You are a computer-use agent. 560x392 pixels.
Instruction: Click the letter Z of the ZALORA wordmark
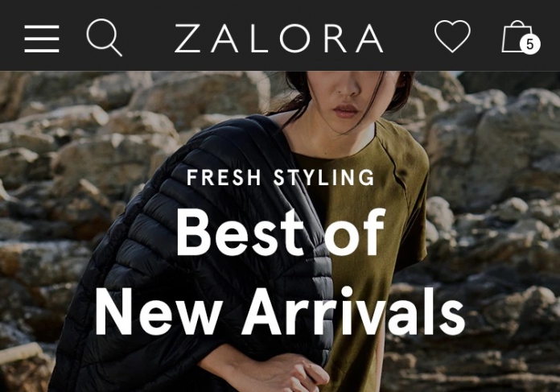coord(187,39)
